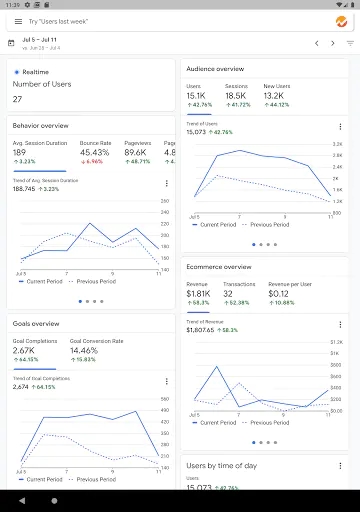
Task: Open Users by time of day options
Action: pos(340,466)
